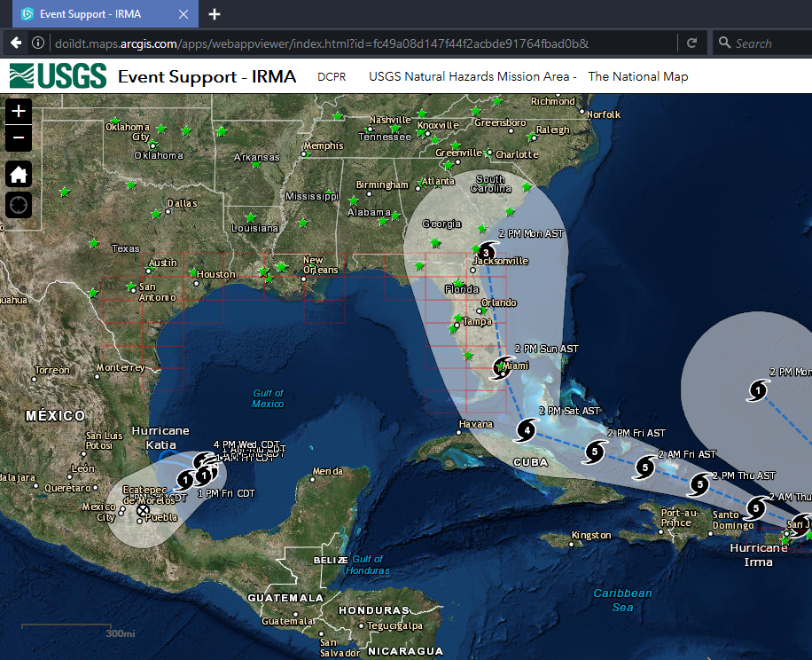This screenshot has width=812, height=660.
Task: Click Hurricane Katia label
Action: pyautogui.click(x=160, y=437)
